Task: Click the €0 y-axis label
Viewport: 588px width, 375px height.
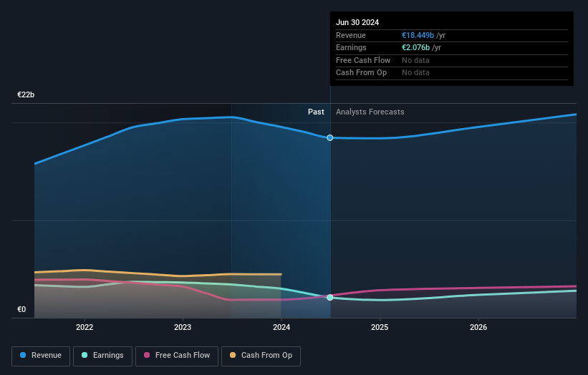Action: (x=21, y=309)
